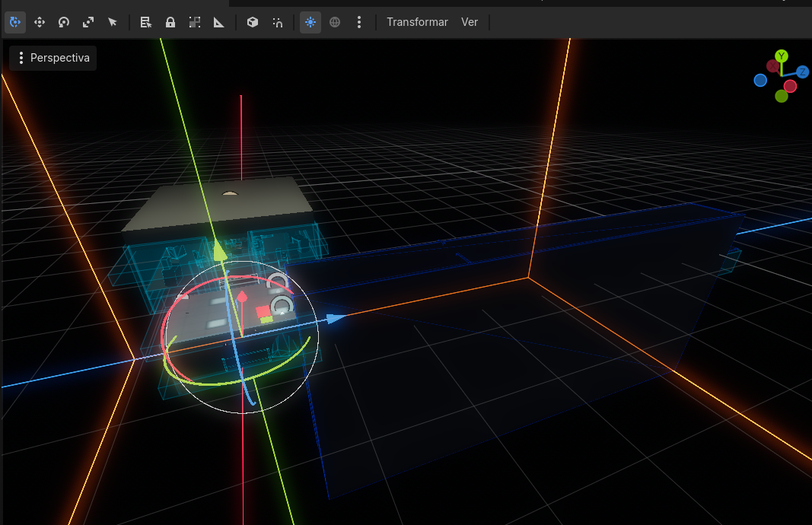
Task: Open the list-select items tool
Action: coord(146,22)
